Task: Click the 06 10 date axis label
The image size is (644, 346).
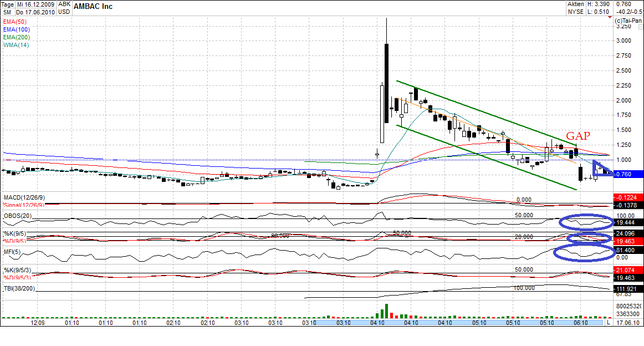Action: (581, 323)
